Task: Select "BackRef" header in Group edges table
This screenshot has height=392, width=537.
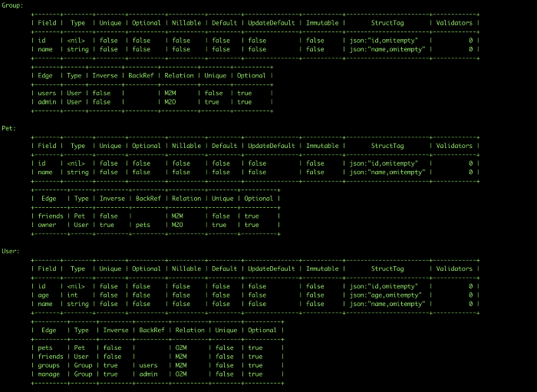Action: click(x=141, y=76)
